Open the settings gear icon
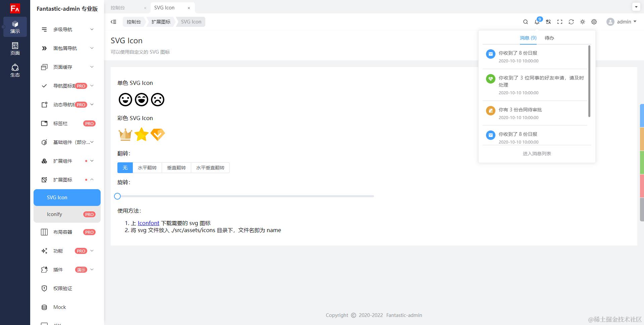The height and width of the screenshot is (325, 644). 594,22
